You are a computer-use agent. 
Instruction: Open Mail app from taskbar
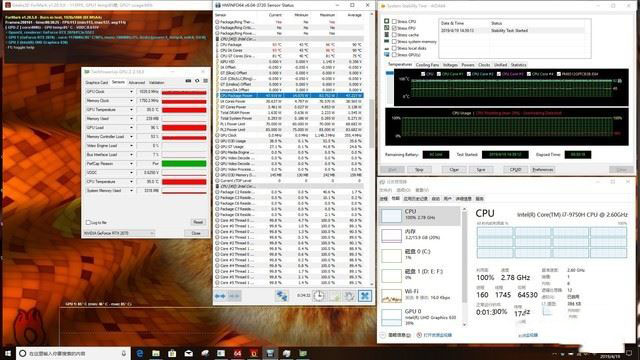(189, 353)
